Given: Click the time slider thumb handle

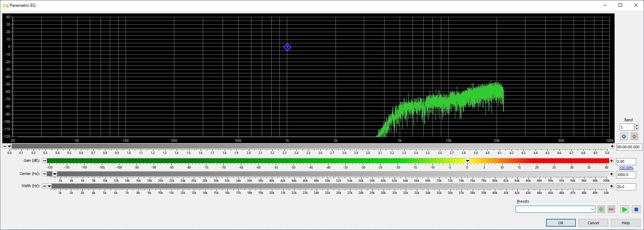Looking at the screenshot, I should [9, 146].
